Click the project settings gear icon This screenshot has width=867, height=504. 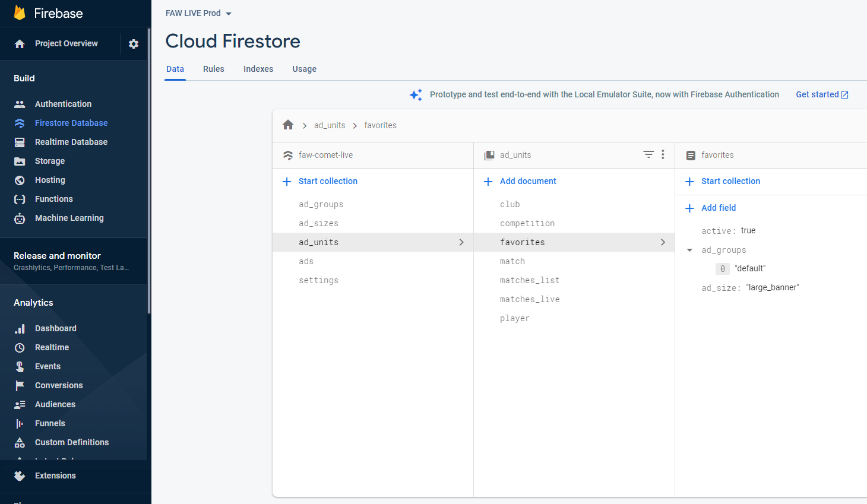point(134,44)
